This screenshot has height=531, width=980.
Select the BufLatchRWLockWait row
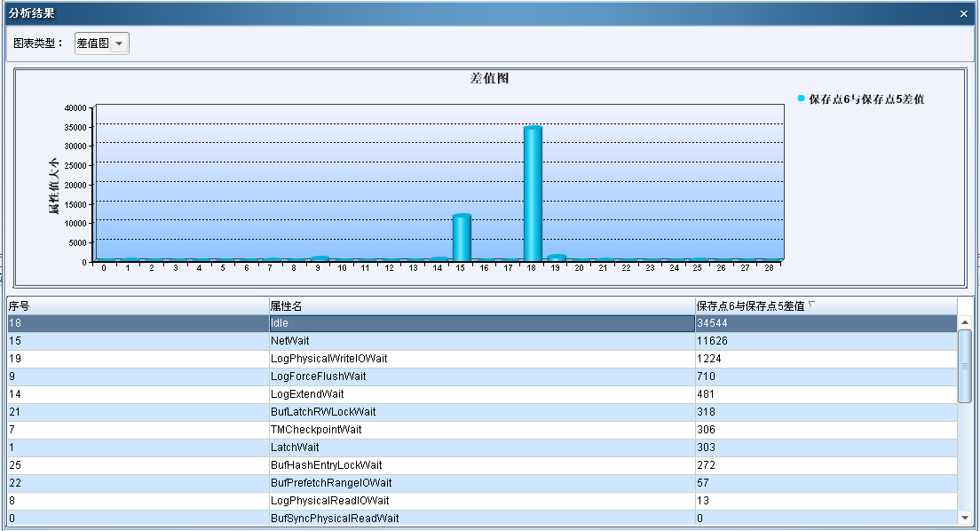(481, 412)
